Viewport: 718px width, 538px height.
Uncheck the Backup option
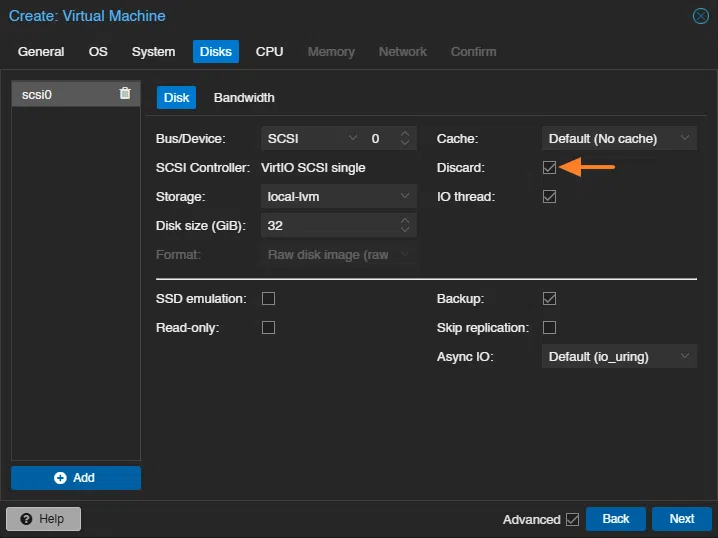549,299
